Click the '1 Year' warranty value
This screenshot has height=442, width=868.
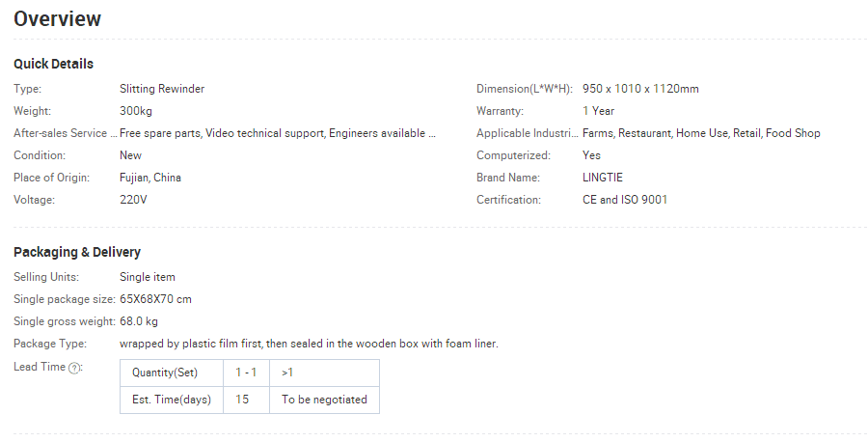(598, 111)
